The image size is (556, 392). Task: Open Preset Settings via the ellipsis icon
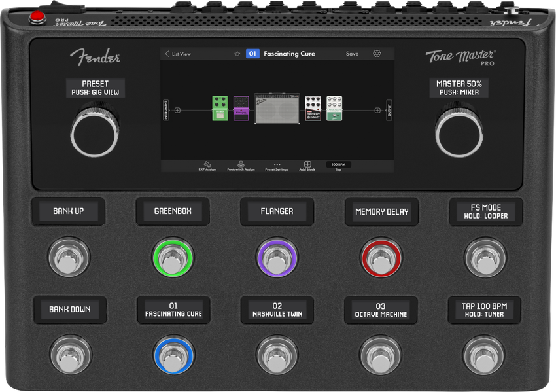277,166
